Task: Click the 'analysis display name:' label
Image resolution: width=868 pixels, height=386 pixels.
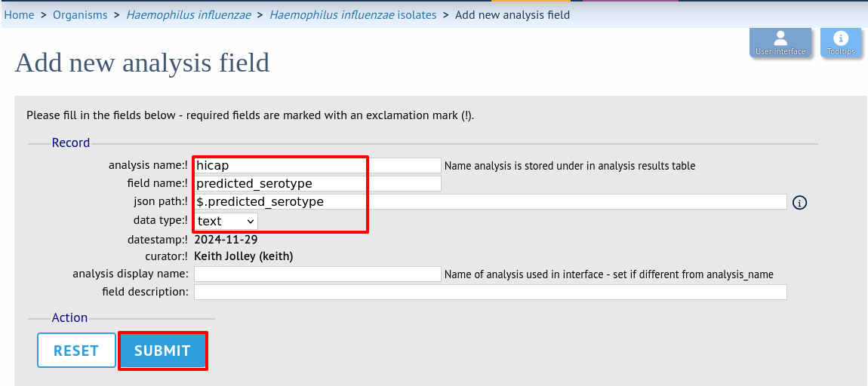Action: pos(131,274)
